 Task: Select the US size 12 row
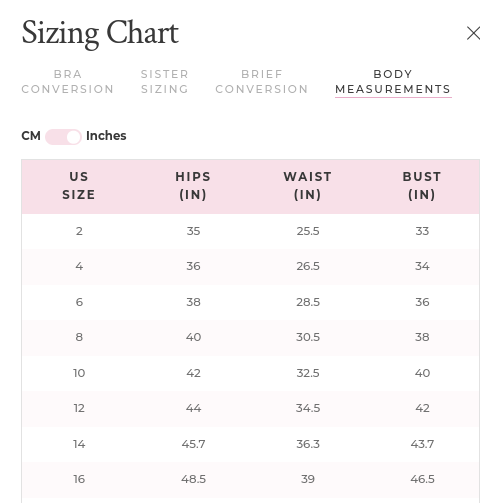pos(251,408)
